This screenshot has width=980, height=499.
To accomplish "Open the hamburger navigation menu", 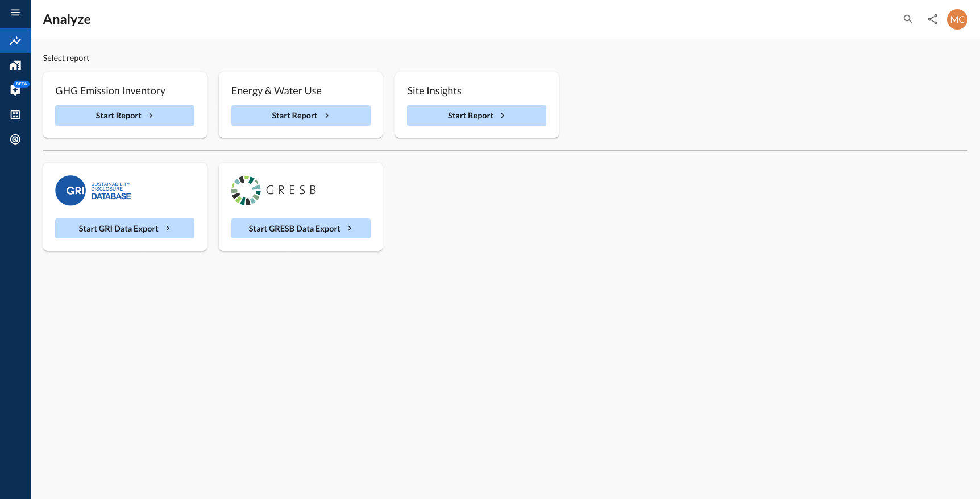I will [x=15, y=13].
